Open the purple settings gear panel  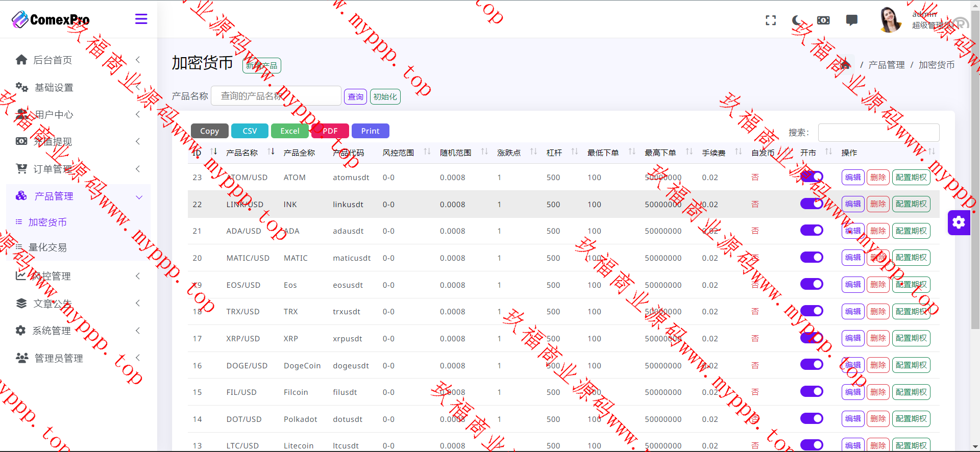point(959,222)
